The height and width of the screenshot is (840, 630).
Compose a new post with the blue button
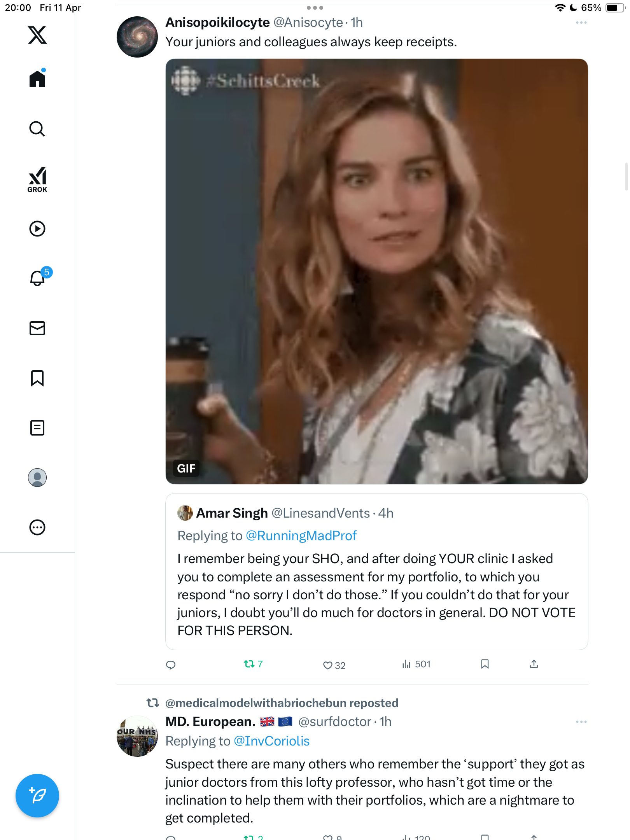37,796
